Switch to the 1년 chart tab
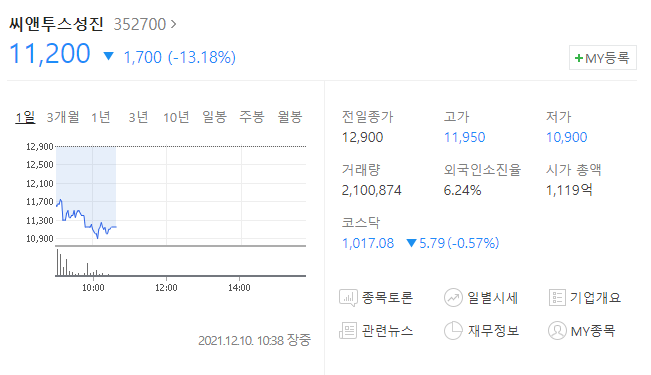The height and width of the screenshot is (375, 651). coord(101,117)
